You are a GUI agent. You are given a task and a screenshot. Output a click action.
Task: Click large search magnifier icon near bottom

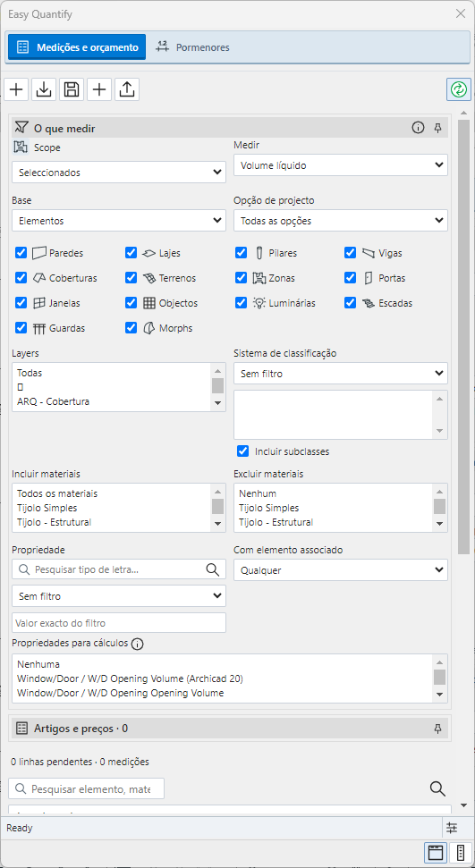(437, 788)
